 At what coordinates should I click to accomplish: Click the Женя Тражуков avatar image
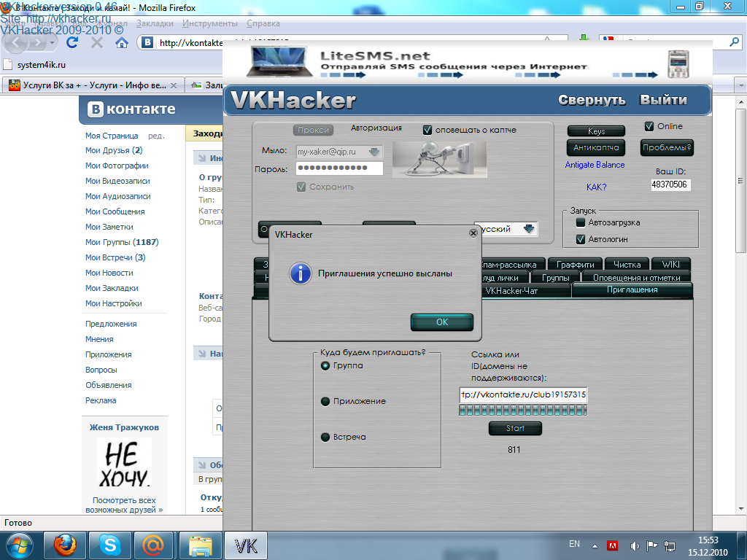pos(124,463)
